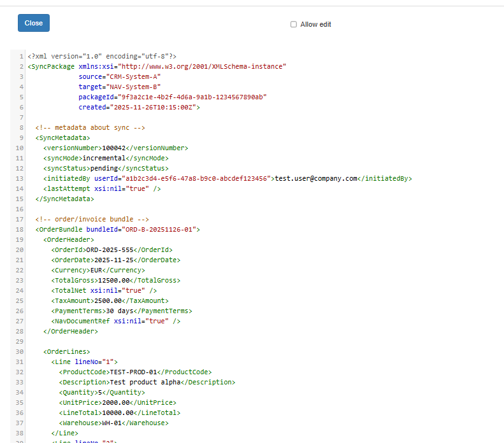Click the versionNumber value 100042
This screenshot has width=504, height=443.
coord(114,148)
